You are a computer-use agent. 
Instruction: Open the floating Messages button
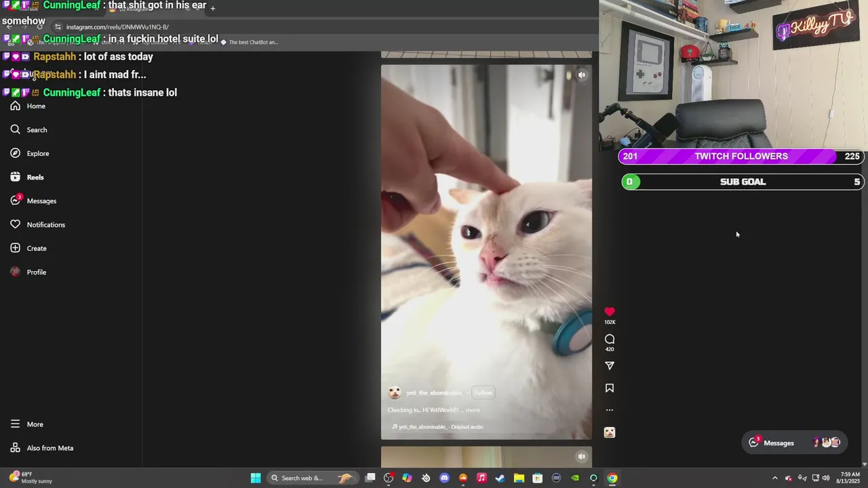coord(793,443)
